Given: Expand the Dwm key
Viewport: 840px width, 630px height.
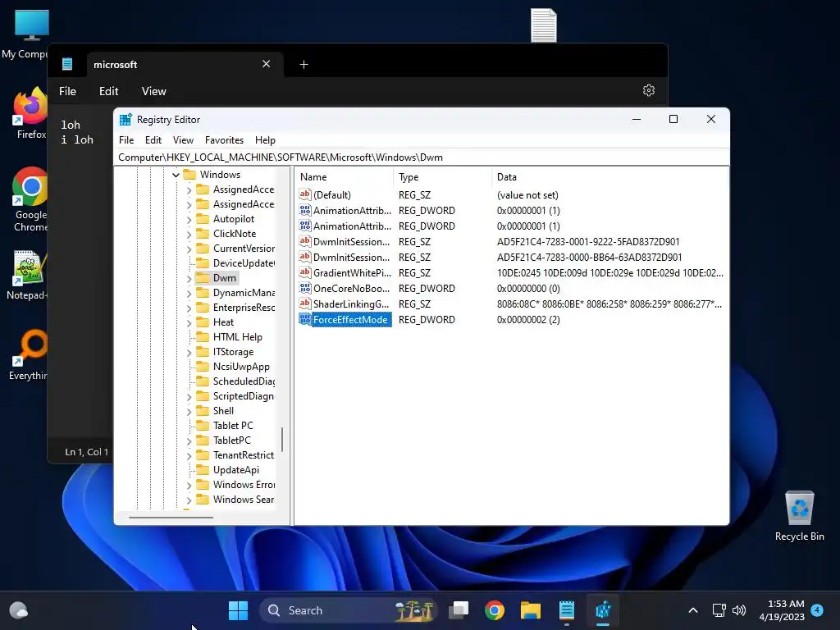Looking at the screenshot, I should [x=189, y=279].
